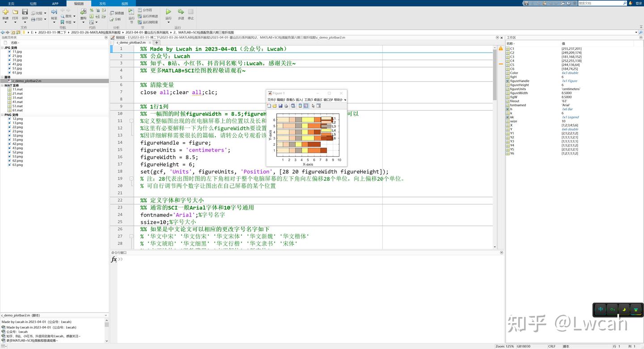Click the 运行 (Run) green play icon
The height and width of the screenshot is (349, 644).
[x=169, y=12]
